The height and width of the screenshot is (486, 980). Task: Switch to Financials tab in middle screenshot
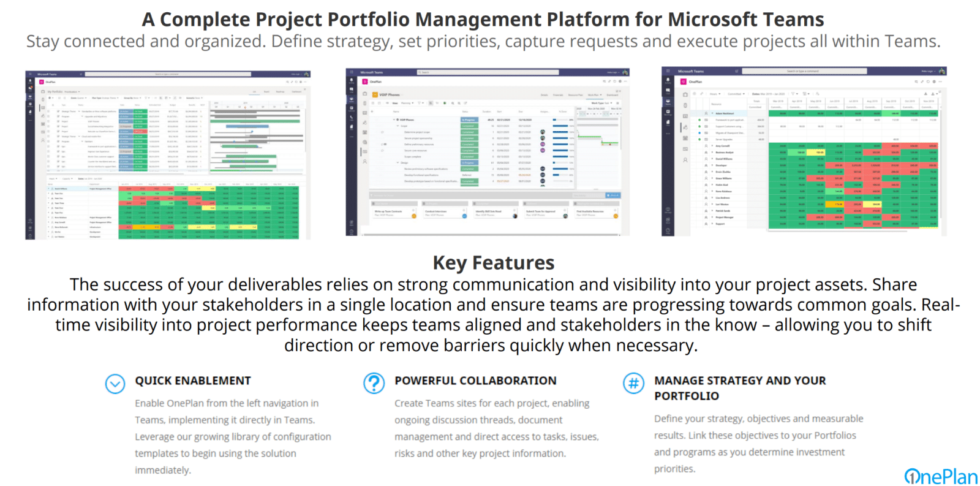558,95
